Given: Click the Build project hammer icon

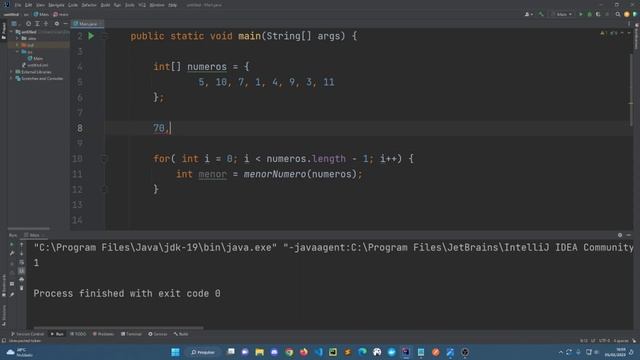Looking at the screenshot, I should tap(541, 14).
